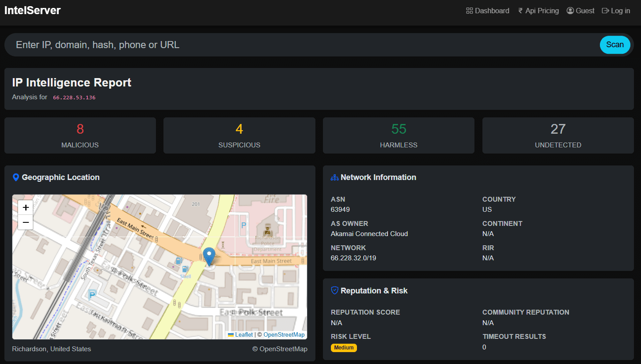Select the MALICIOUS count card

(80, 135)
